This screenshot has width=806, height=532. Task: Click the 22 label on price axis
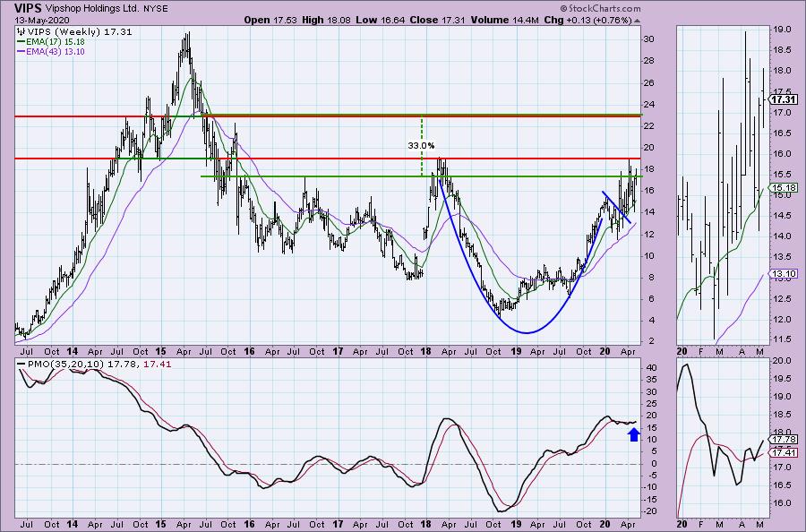648,126
